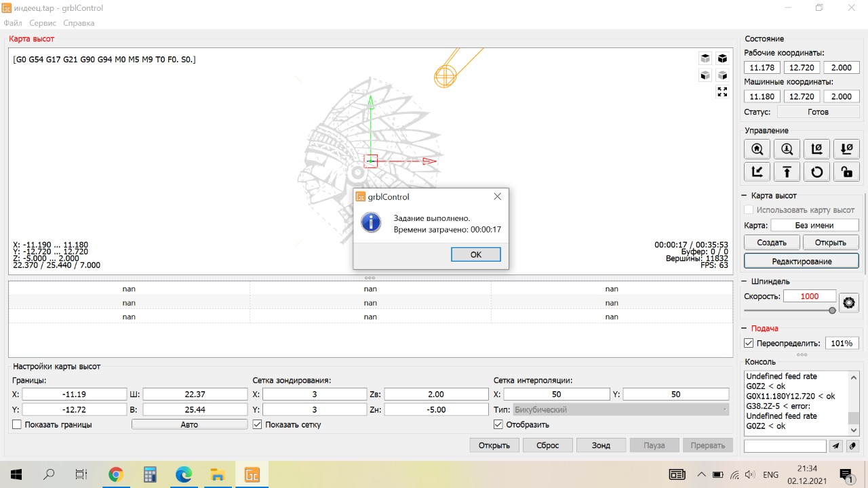Clear the console with the eraser icon
Screen dimensions: 868x488
click(852, 446)
